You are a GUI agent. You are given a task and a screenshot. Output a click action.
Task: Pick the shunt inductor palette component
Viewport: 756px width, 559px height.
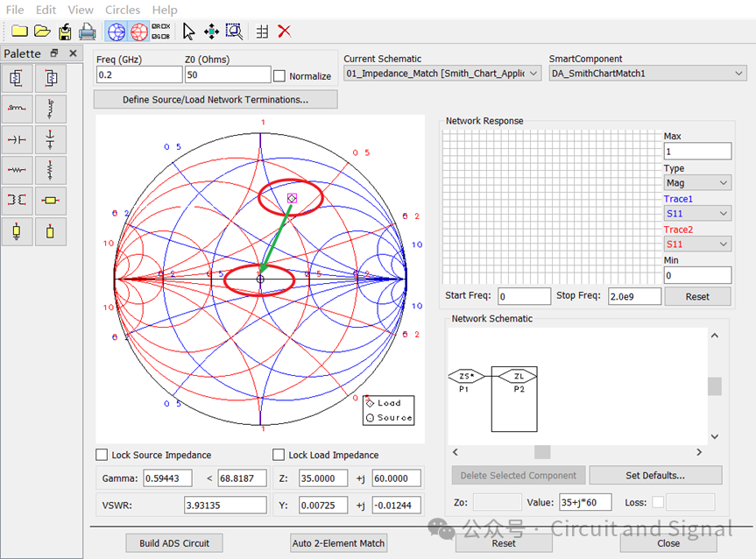coord(50,108)
